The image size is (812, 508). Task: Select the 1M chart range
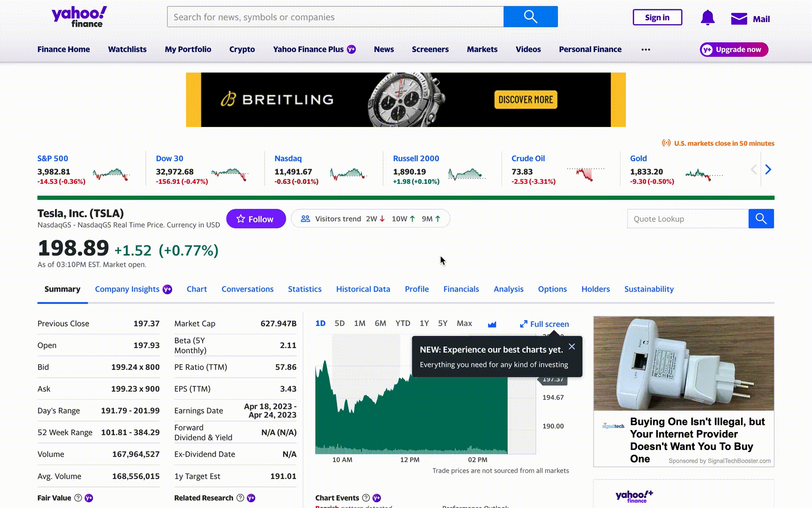coord(359,323)
